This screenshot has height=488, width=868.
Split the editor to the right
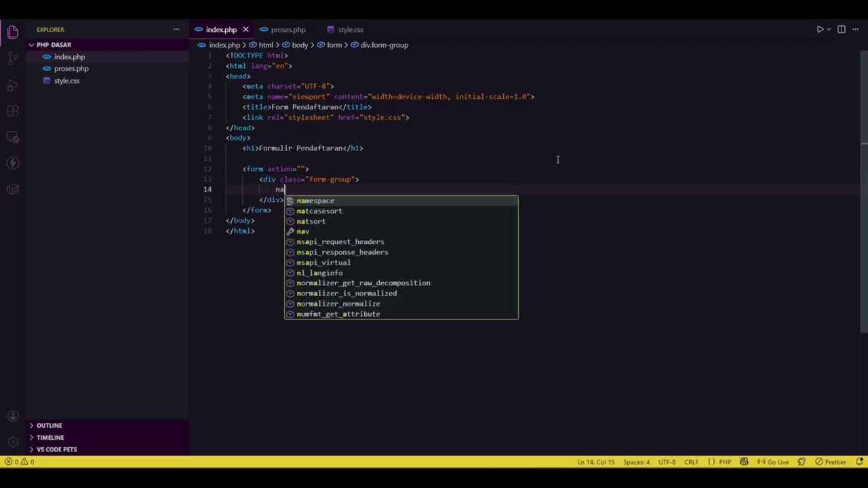(842, 29)
